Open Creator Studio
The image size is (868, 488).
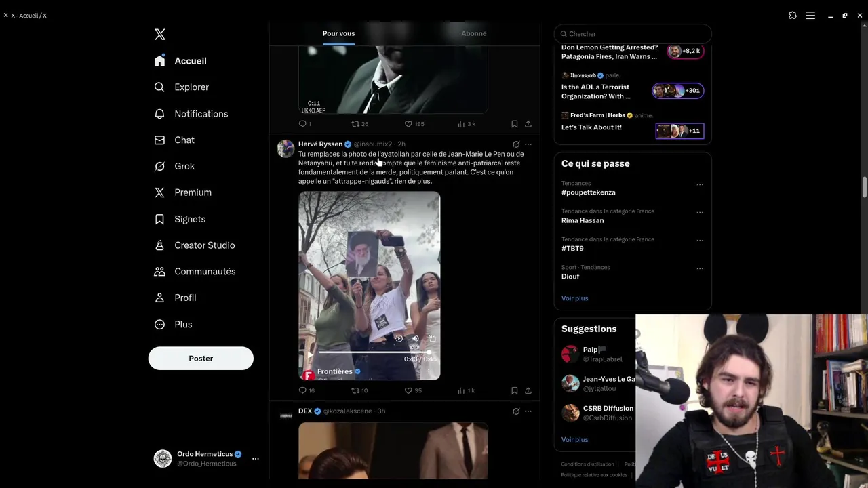tap(194, 245)
